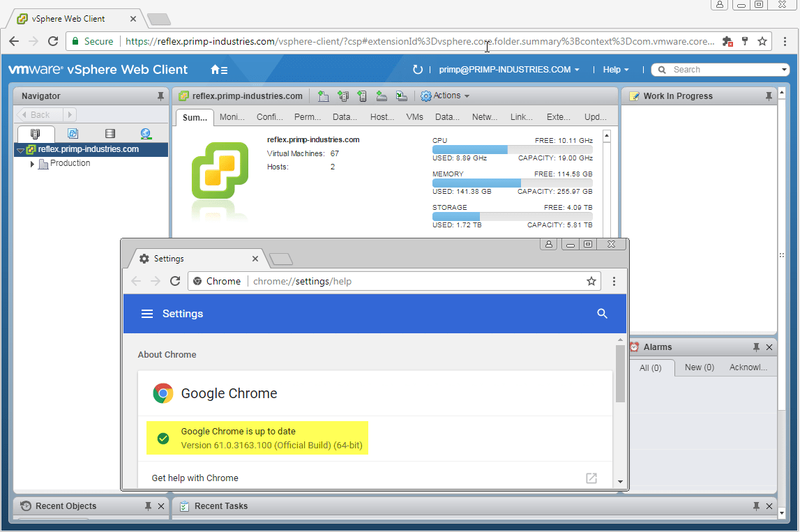Click the Memory usage bar

(x=512, y=183)
